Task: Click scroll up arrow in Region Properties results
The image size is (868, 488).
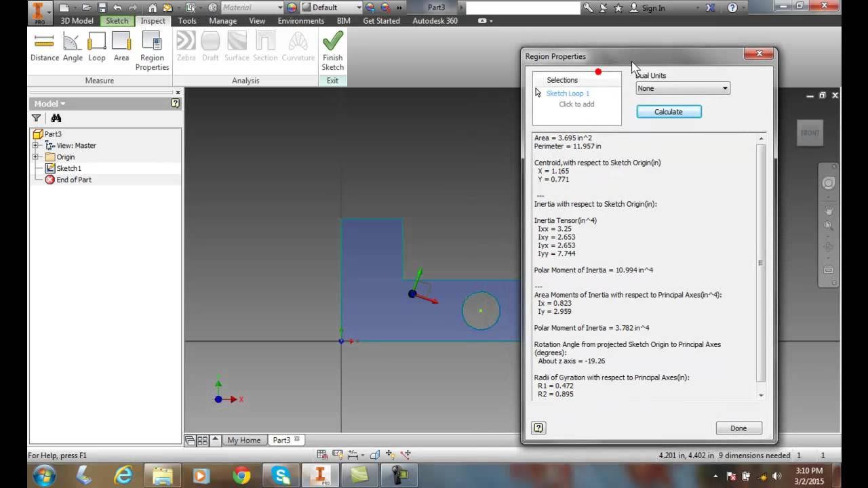Action: pos(761,138)
